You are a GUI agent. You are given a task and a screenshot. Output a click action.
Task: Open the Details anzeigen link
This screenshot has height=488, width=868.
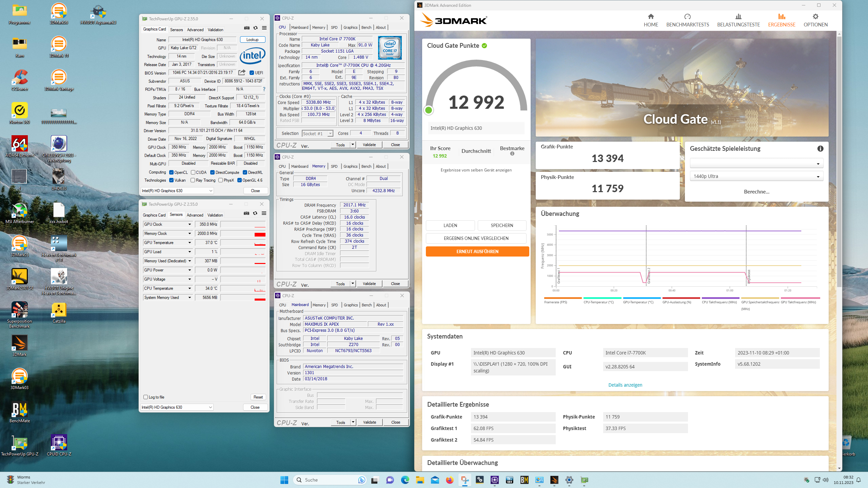[625, 385]
